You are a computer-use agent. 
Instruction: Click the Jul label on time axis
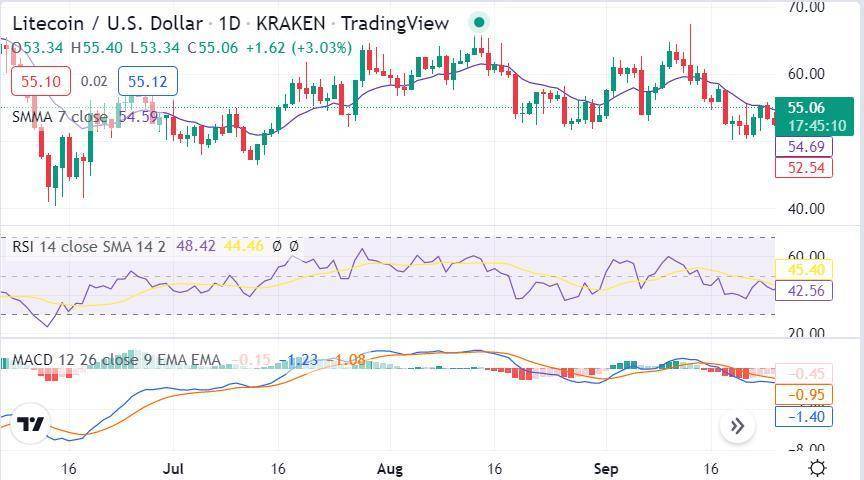174,468
